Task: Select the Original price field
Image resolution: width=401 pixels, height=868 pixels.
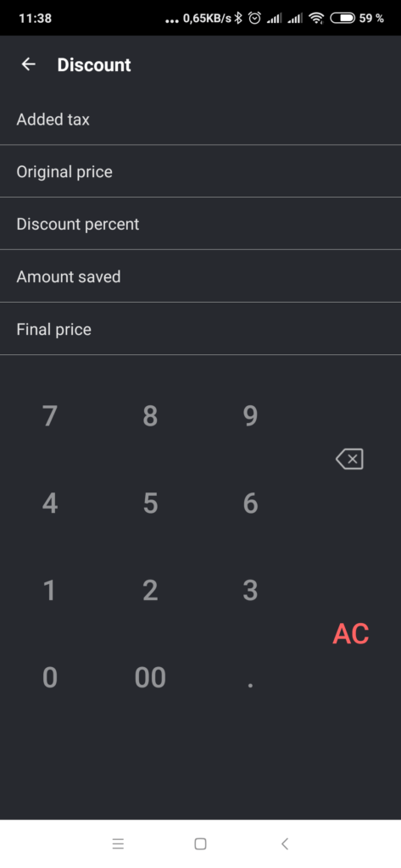Action: pyautogui.click(x=200, y=171)
